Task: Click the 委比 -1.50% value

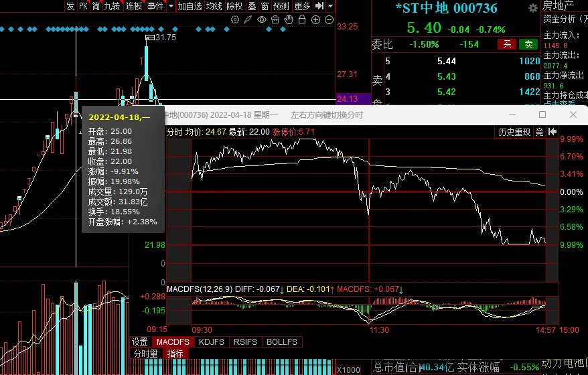Action: 424,44
